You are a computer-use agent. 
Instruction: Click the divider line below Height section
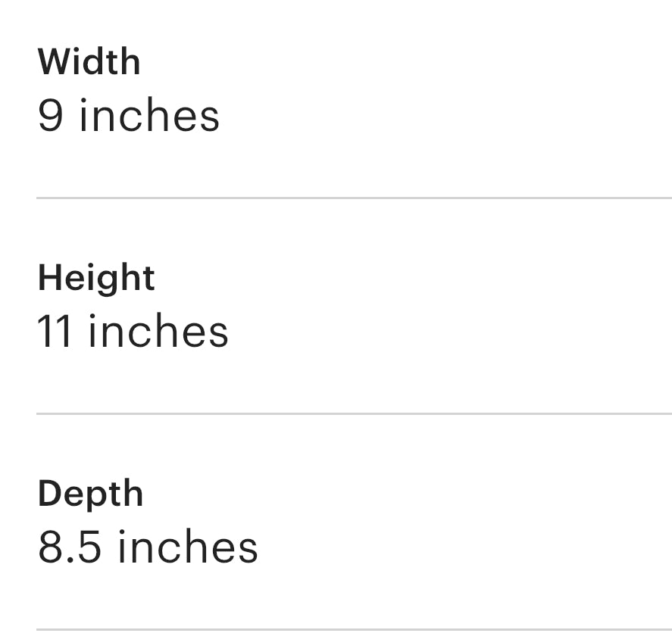pyautogui.click(x=354, y=413)
